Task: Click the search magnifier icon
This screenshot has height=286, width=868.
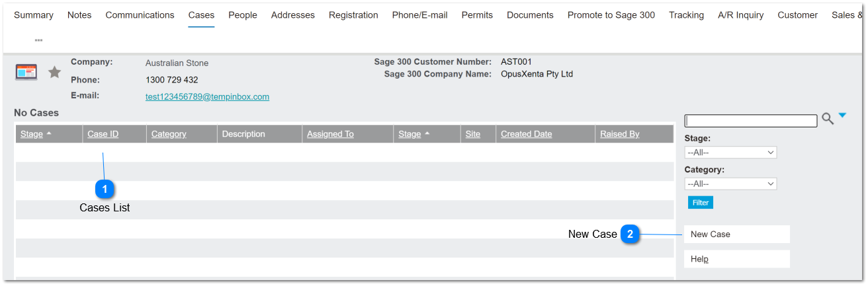Action: pos(828,119)
